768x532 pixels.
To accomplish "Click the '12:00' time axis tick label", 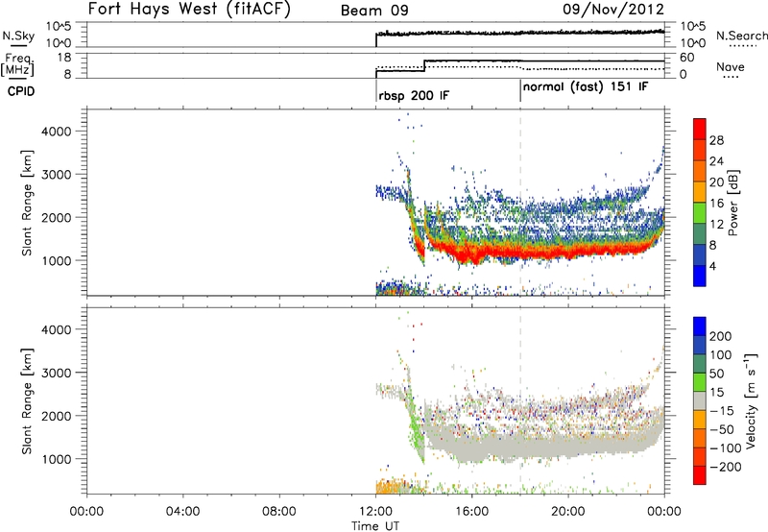I will (x=375, y=512).
